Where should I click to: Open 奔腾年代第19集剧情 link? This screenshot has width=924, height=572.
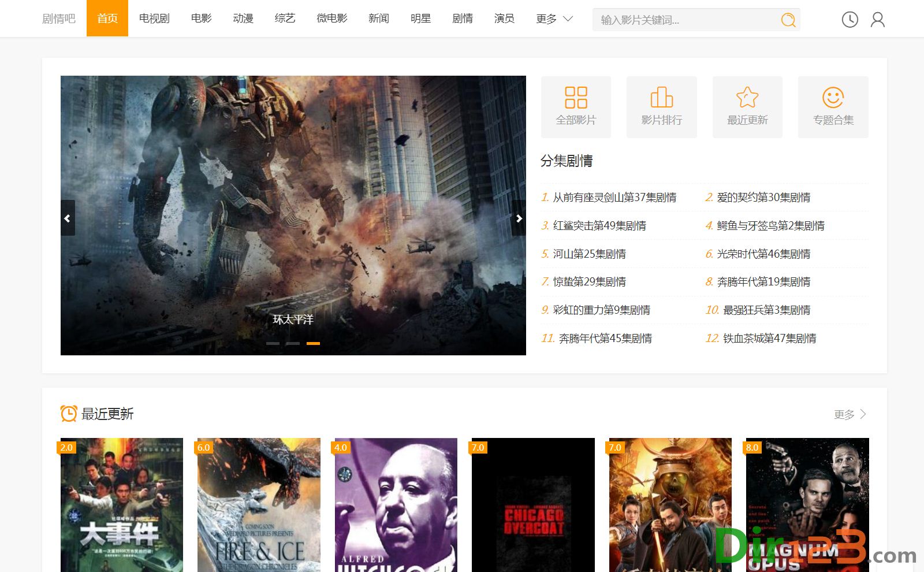coord(763,281)
